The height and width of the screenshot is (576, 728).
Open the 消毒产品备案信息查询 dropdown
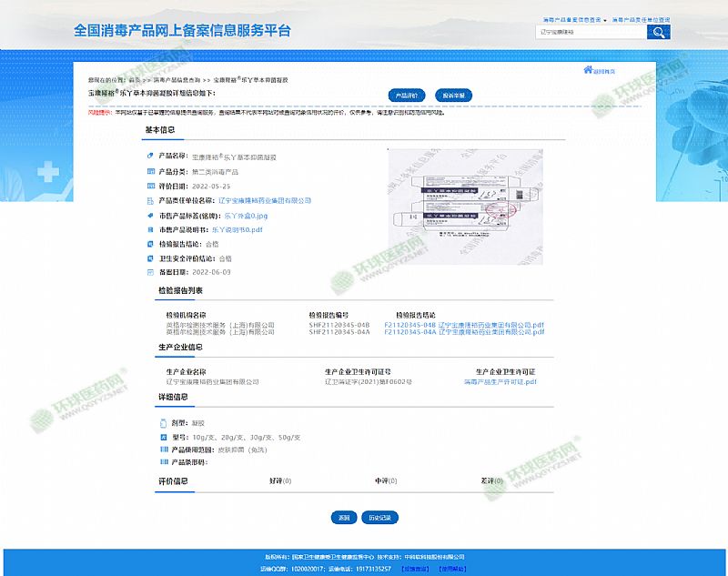tap(575, 20)
